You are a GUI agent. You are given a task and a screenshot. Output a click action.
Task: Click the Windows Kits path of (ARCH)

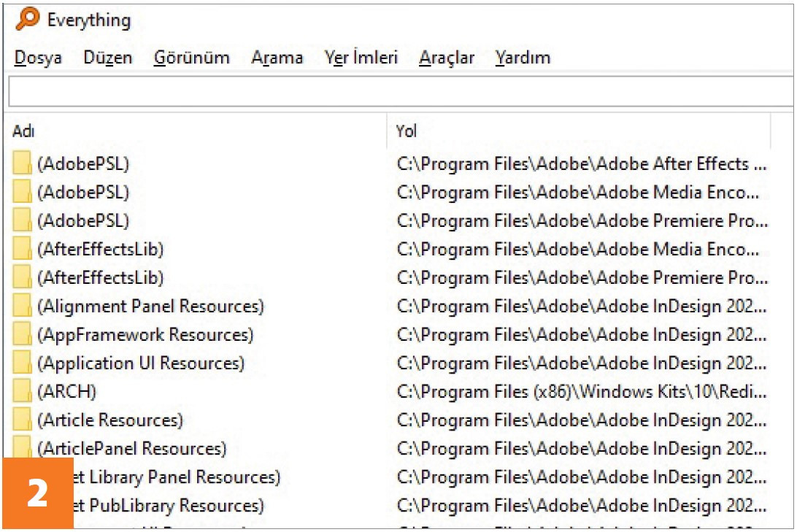pos(582,391)
